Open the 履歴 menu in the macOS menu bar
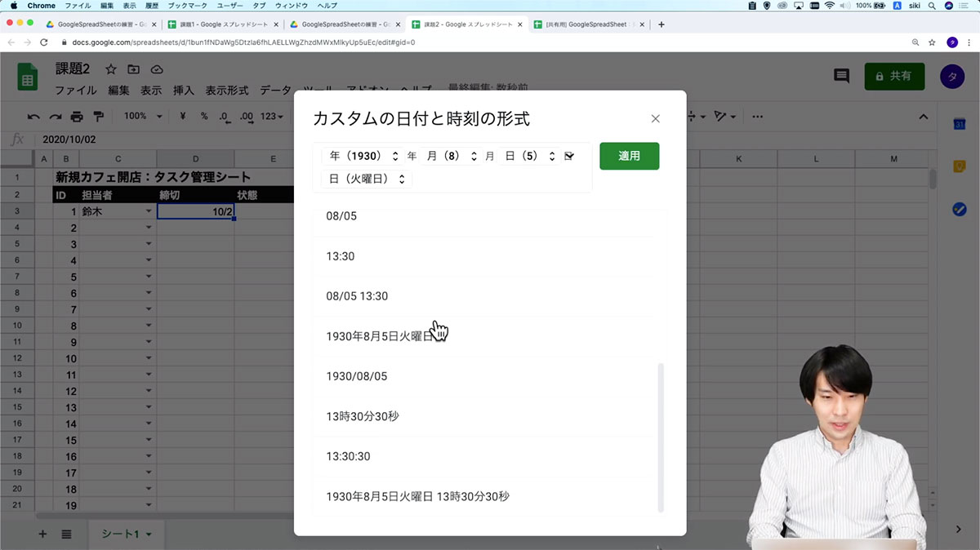This screenshot has width=980, height=550. [x=152, y=5]
